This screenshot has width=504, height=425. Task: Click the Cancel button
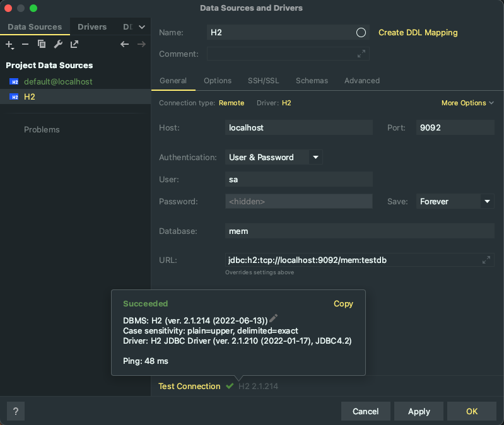(365, 411)
